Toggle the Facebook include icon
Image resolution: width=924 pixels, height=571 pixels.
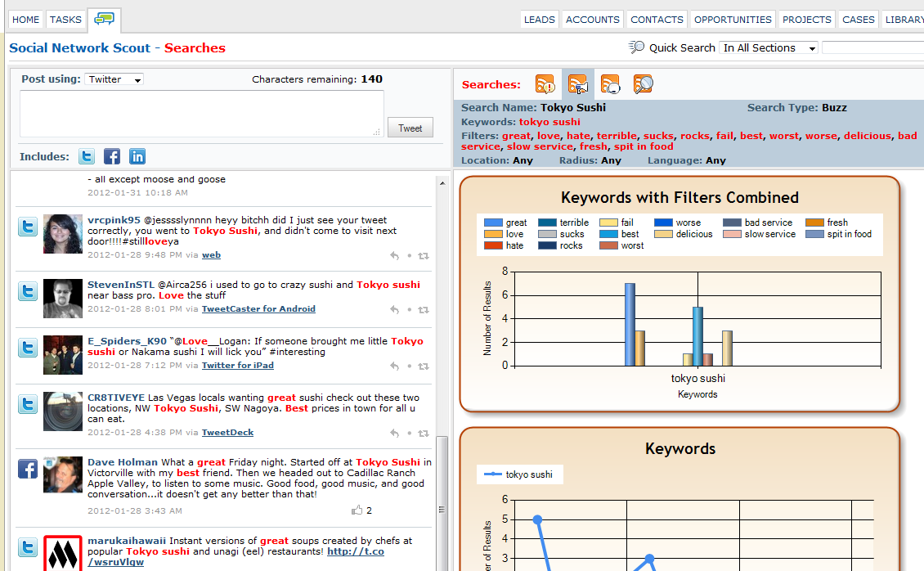coord(112,156)
